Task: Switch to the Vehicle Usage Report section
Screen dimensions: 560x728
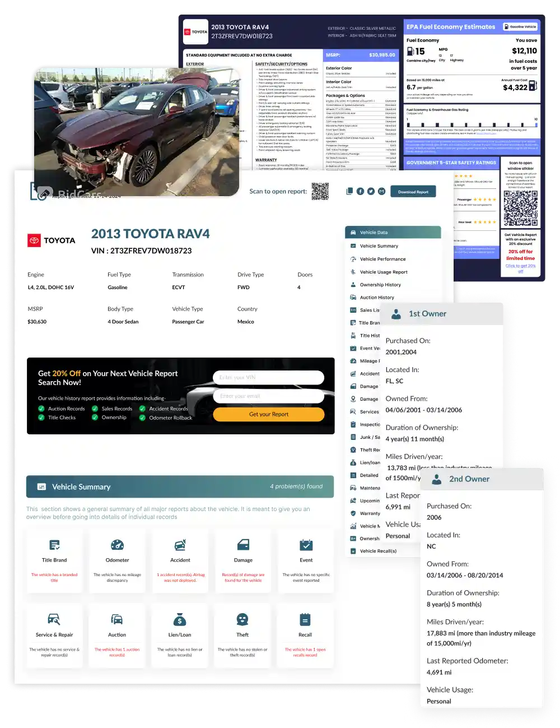Action: [x=384, y=272]
